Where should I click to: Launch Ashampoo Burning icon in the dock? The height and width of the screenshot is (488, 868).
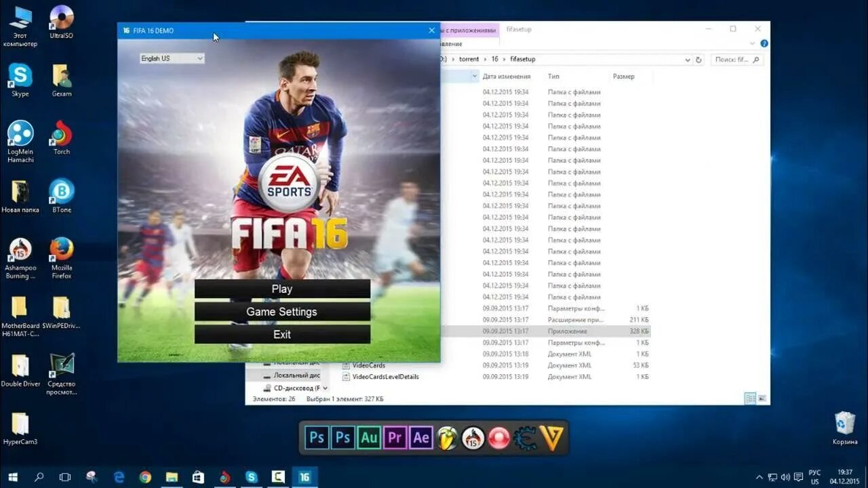473,438
